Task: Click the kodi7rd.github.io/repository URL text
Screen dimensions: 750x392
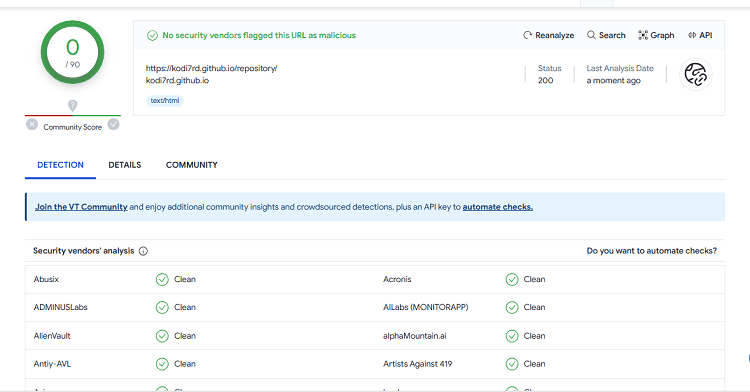Action: (211, 68)
